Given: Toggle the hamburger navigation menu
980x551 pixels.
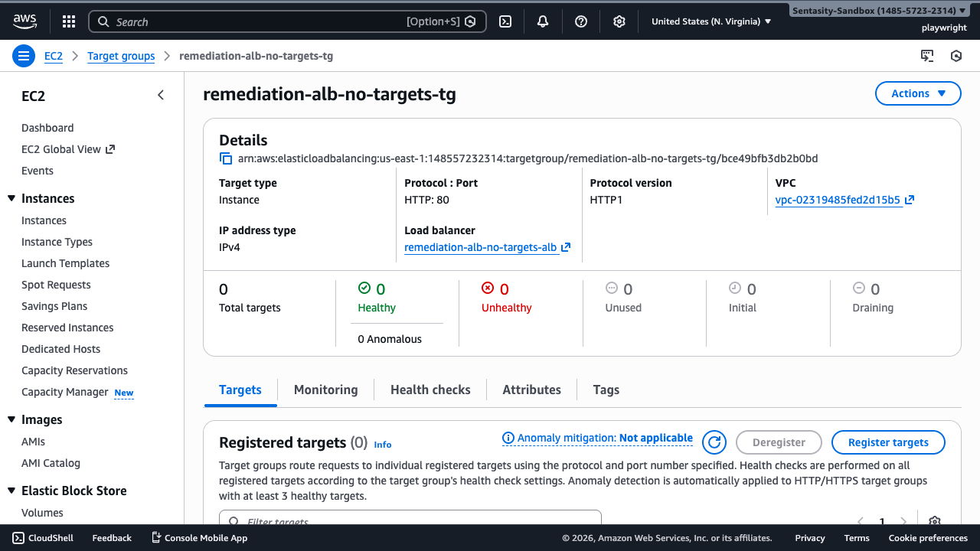Looking at the screenshot, I should click(24, 56).
